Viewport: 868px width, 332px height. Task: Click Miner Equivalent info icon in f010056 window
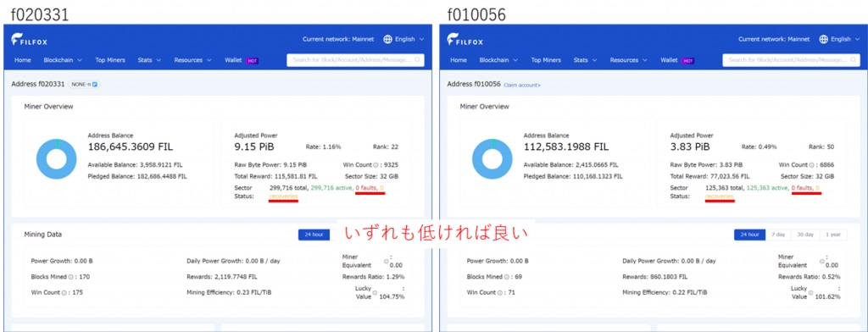[x=821, y=261]
